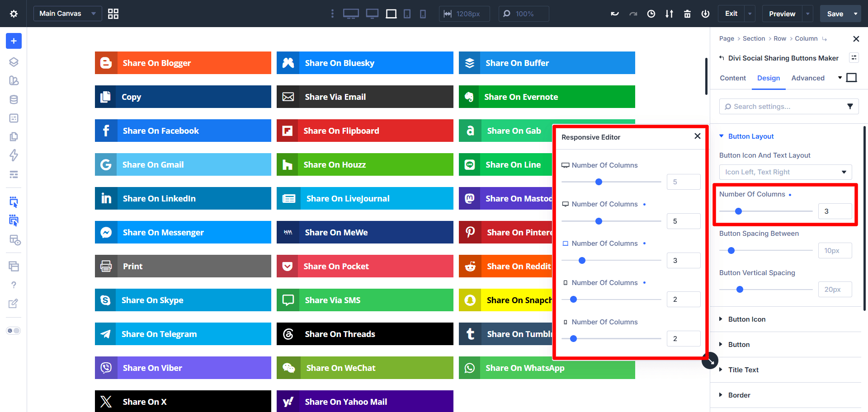Image resolution: width=868 pixels, height=412 pixels.
Task: Navigate to Section in breadcrumb
Action: pos(754,39)
